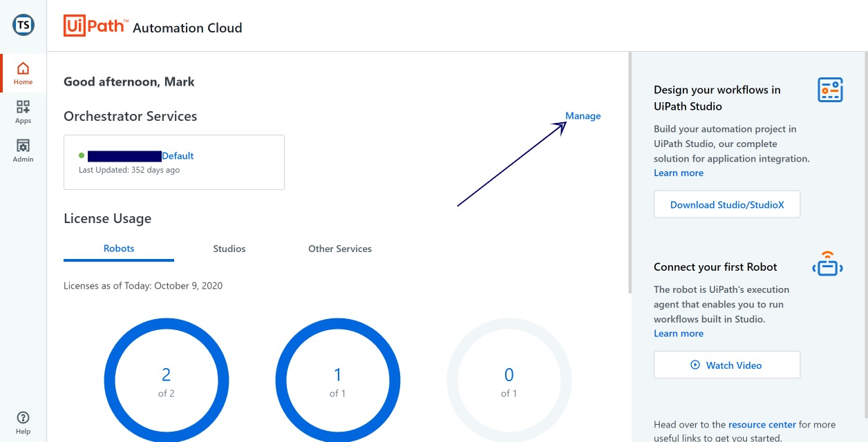Click the '1 of 1' license donut chart

pos(338,381)
